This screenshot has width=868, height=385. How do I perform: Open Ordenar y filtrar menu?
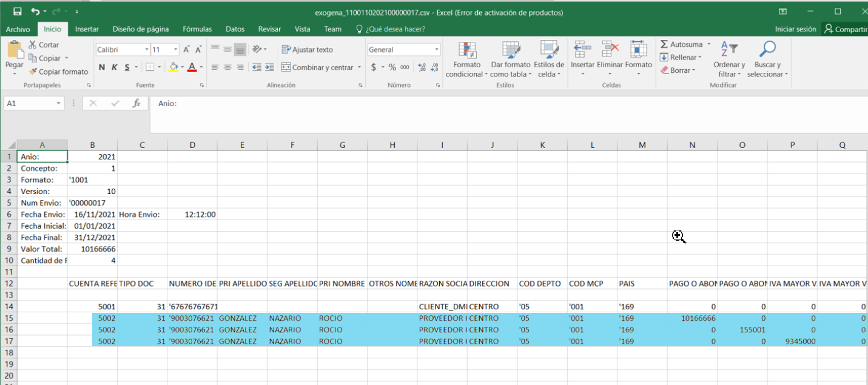tap(729, 59)
